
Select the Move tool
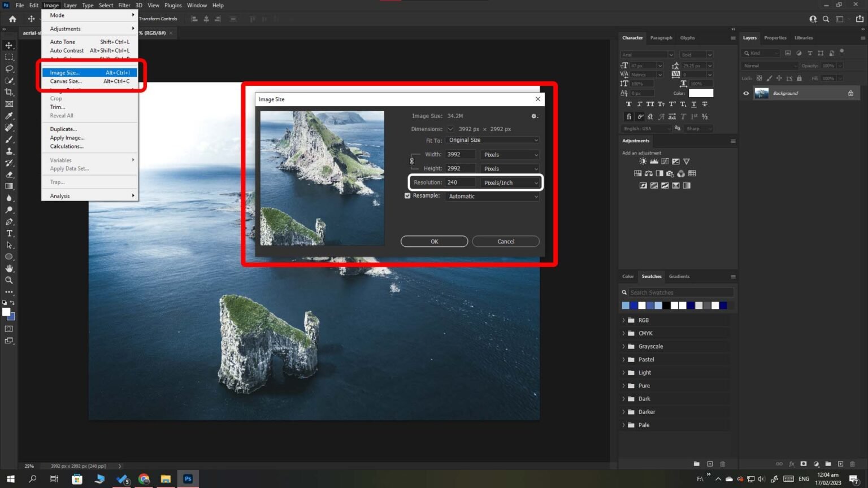coord(8,45)
